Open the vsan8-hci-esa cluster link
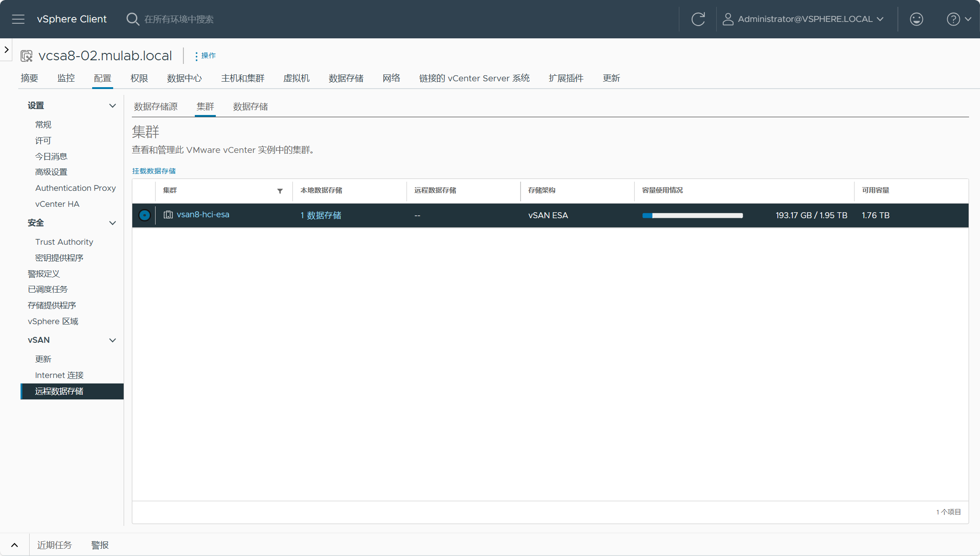This screenshot has height=556, width=980. pos(203,215)
